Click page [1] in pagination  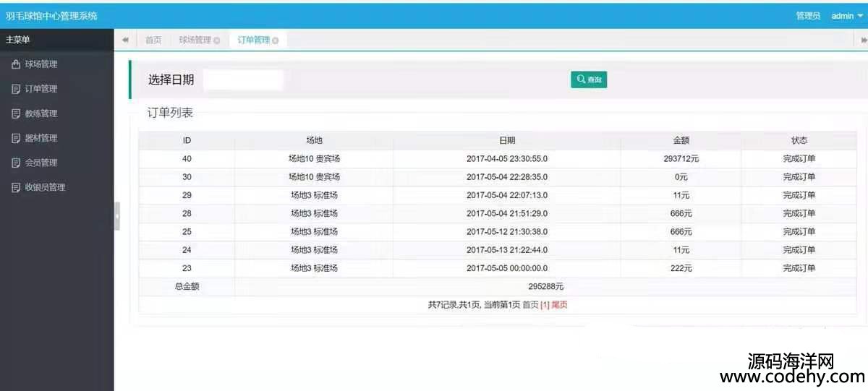coord(545,305)
